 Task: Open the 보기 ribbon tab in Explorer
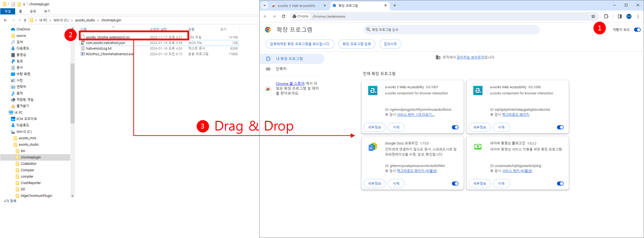click(x=47, y=11)
